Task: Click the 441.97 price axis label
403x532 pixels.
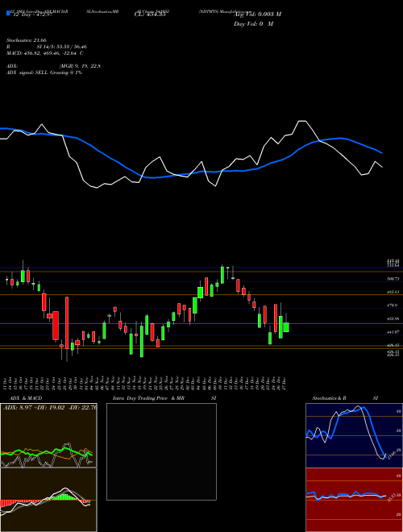Action: pyautogui.click(x=393, y=332)
